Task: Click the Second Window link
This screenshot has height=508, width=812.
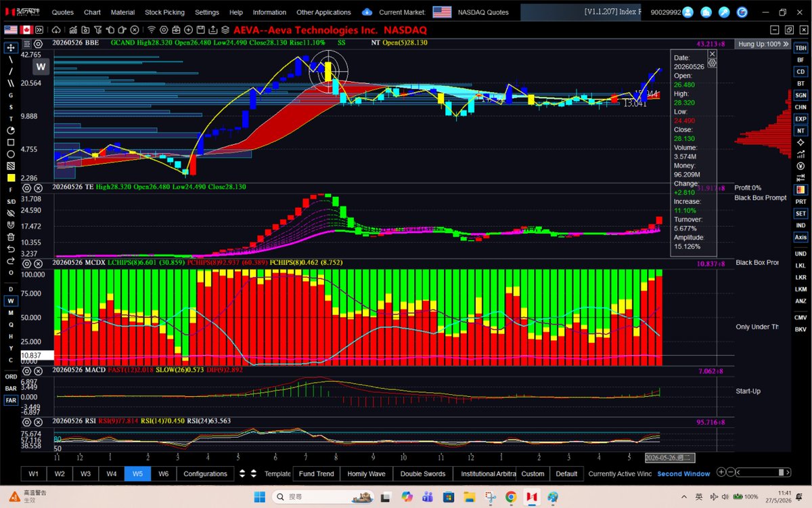Action: 683,473
